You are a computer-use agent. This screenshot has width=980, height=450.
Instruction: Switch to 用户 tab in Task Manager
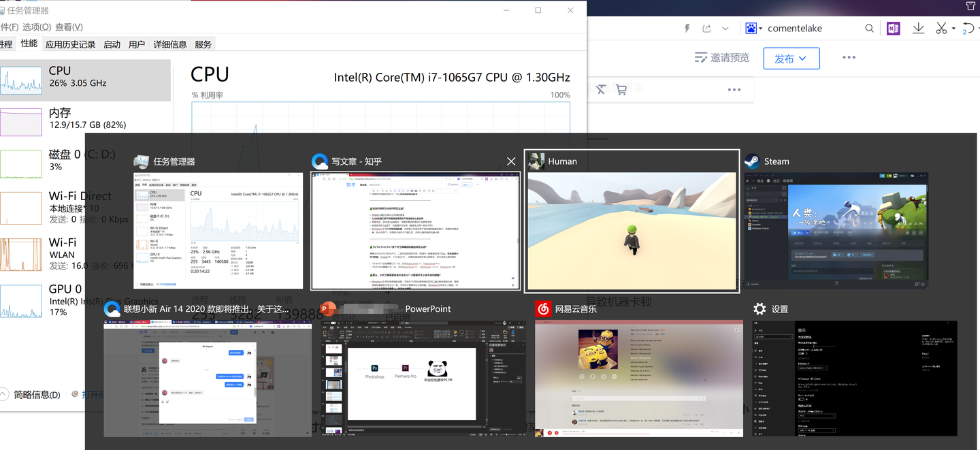point(137,44)
